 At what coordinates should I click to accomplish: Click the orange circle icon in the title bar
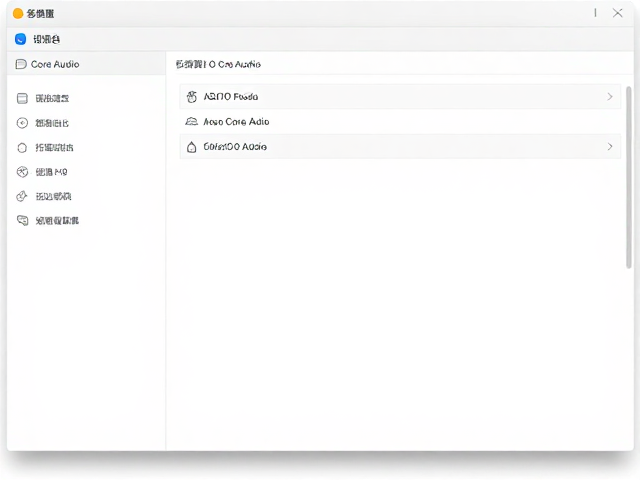[18, 13]
